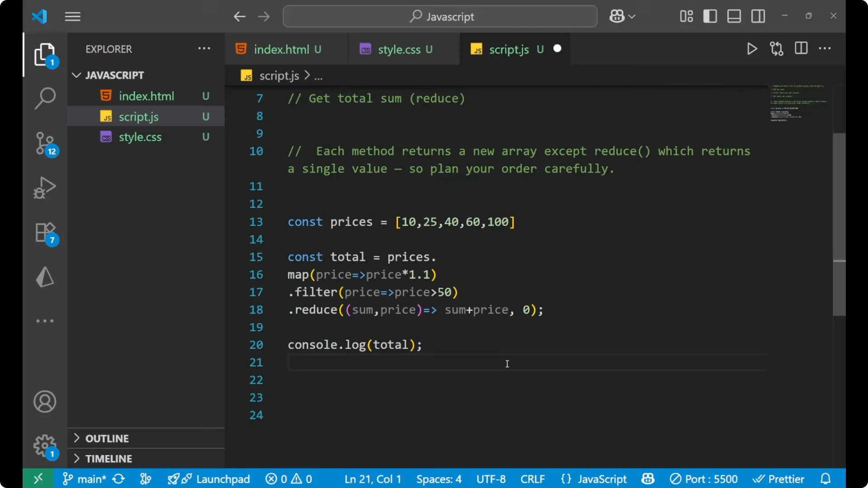The height and width of the screenshot is (488, 868).
Task: Click Ln 21, Col 1 to change line
Action: [372, 479]
